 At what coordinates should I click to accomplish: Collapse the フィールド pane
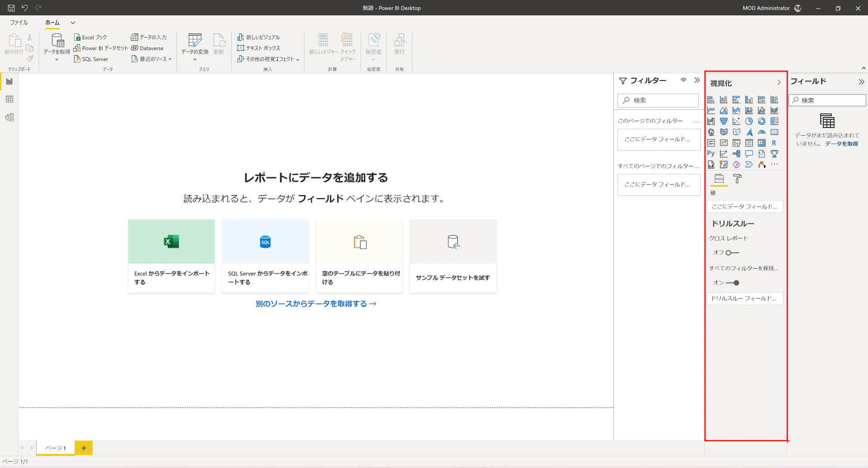861,82
